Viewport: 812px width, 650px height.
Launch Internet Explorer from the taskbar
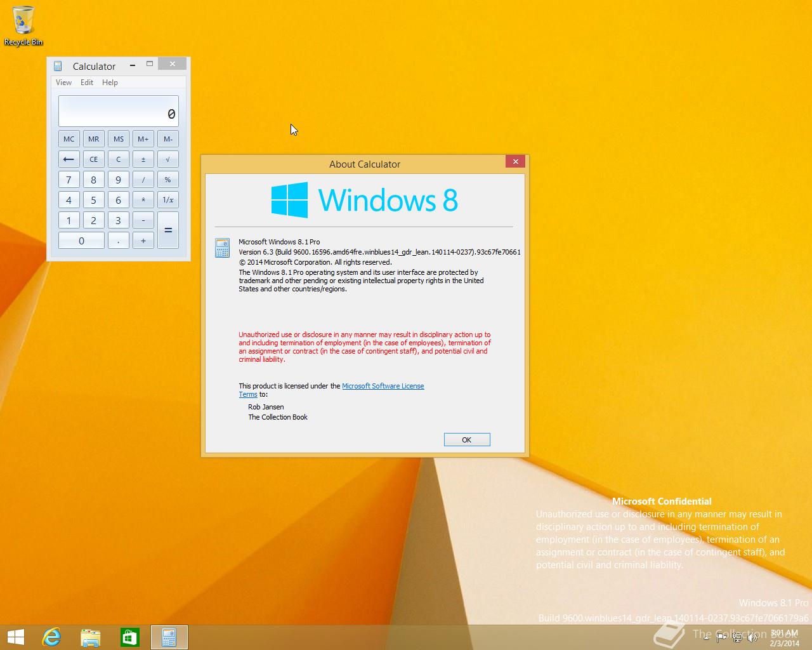[x=51, y=637]
